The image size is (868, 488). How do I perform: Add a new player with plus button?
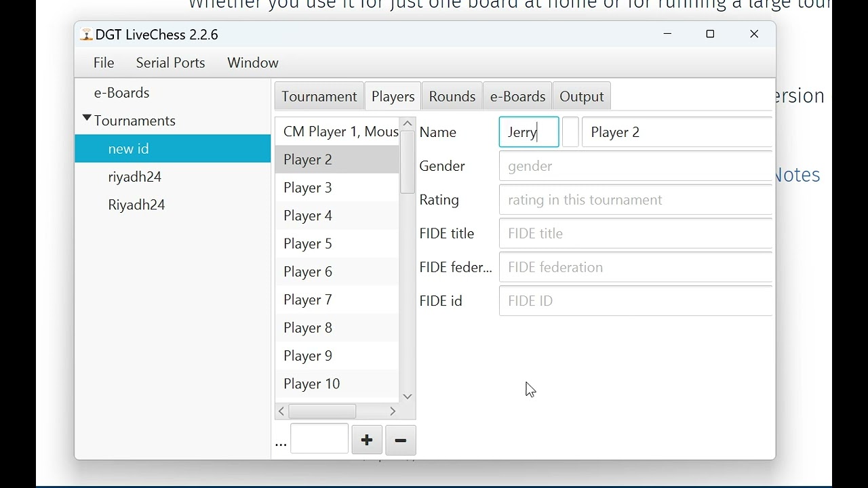pyautogui.click(x=367, y=441)
